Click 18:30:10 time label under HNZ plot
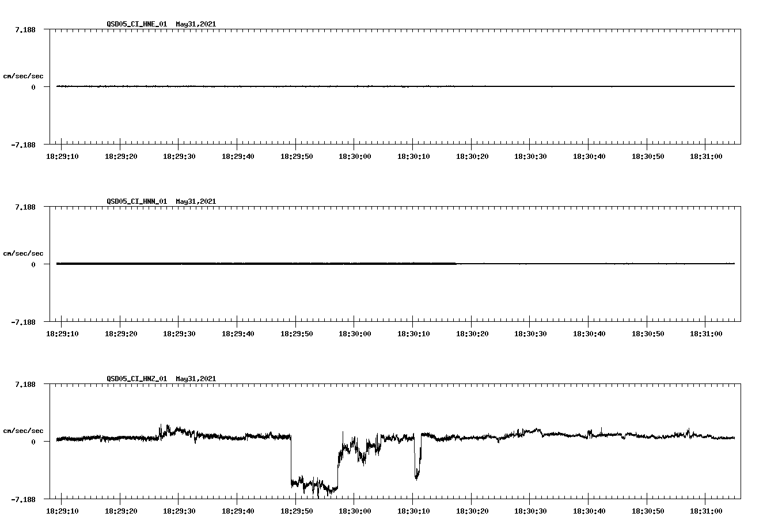Screen dimensions: 782x532 click(413, 511)
